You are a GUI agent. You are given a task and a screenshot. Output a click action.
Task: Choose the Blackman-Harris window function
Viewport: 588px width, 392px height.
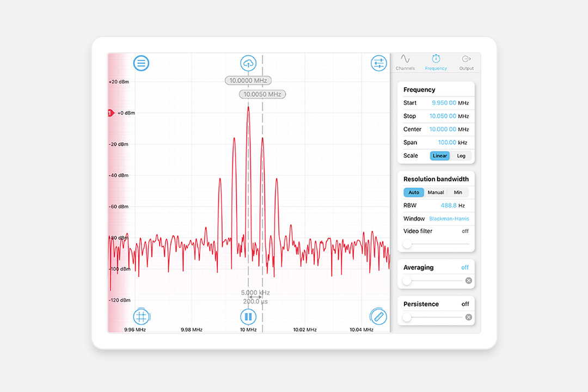tap(449, 218)
